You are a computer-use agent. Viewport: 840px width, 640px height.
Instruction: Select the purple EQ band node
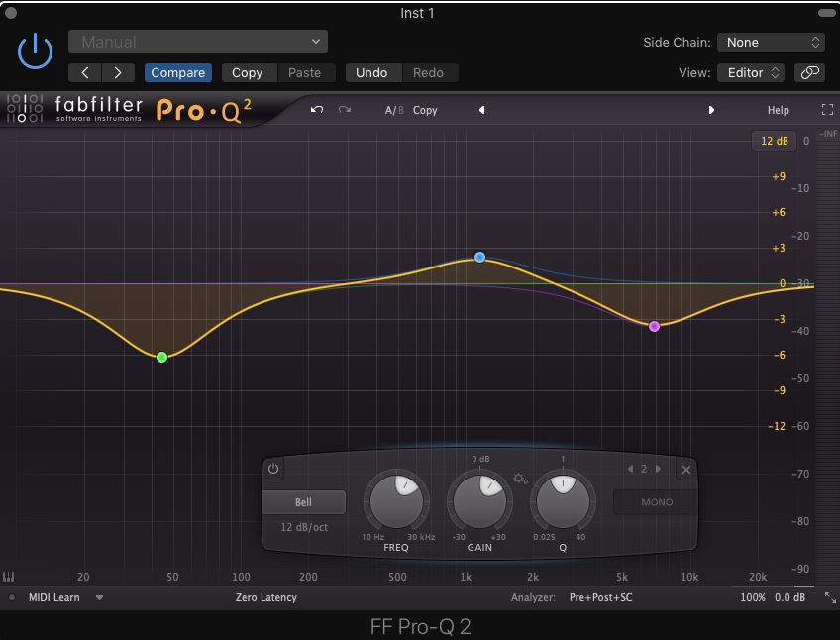tap(654, 326)
